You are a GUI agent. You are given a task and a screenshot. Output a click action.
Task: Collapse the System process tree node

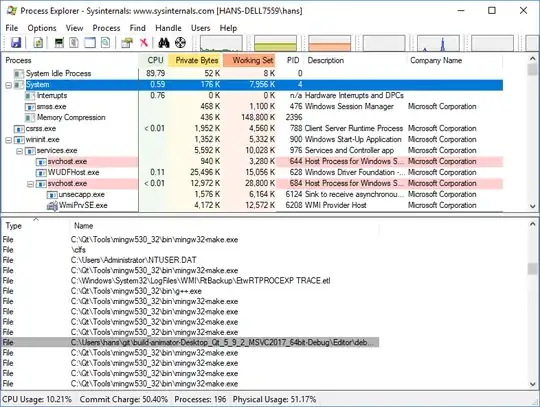9,85
